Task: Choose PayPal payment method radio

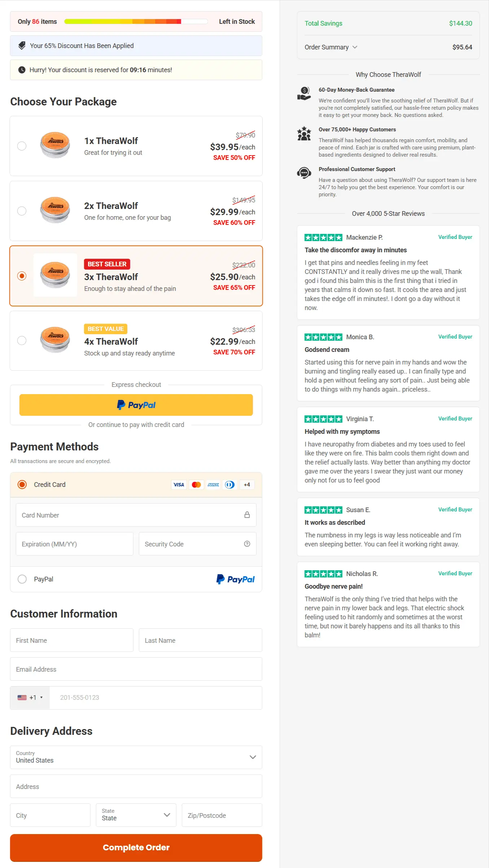Action: tap(22, 579)
